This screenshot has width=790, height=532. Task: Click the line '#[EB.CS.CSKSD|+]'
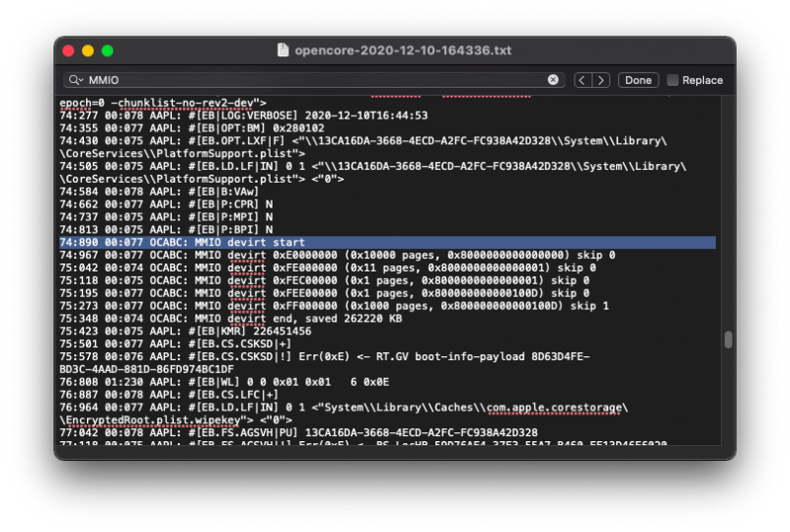coord(176,343)
